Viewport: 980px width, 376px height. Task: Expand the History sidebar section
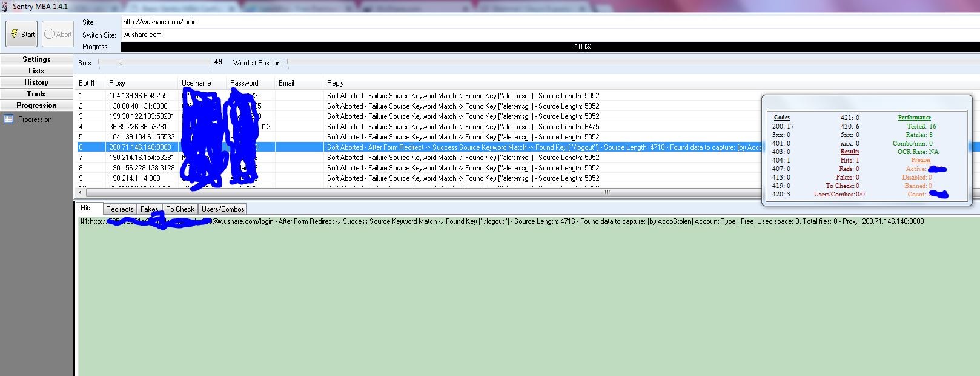point(36,82)
